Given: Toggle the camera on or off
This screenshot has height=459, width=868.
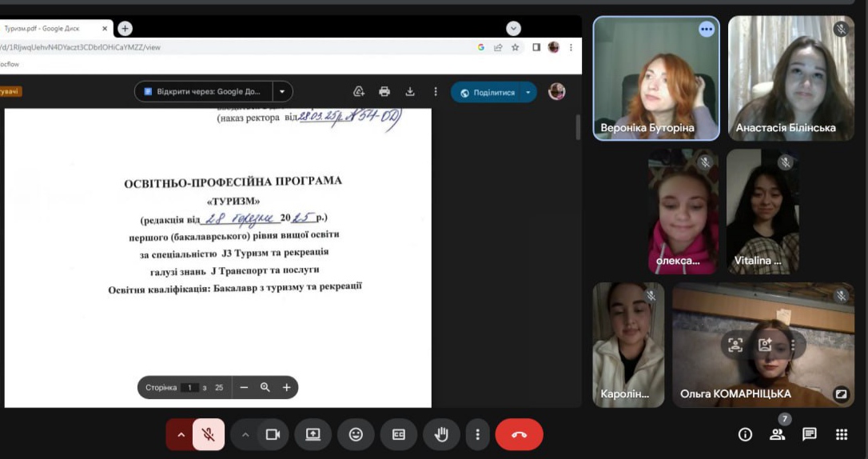Looking at the screenshot, I should point(273,434).
